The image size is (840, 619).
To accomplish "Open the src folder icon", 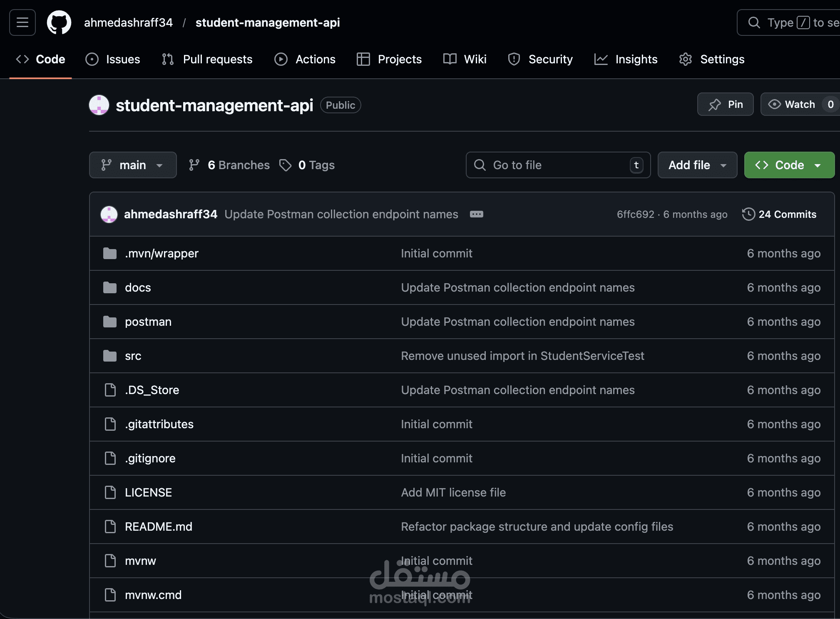I will click(109, 356).
